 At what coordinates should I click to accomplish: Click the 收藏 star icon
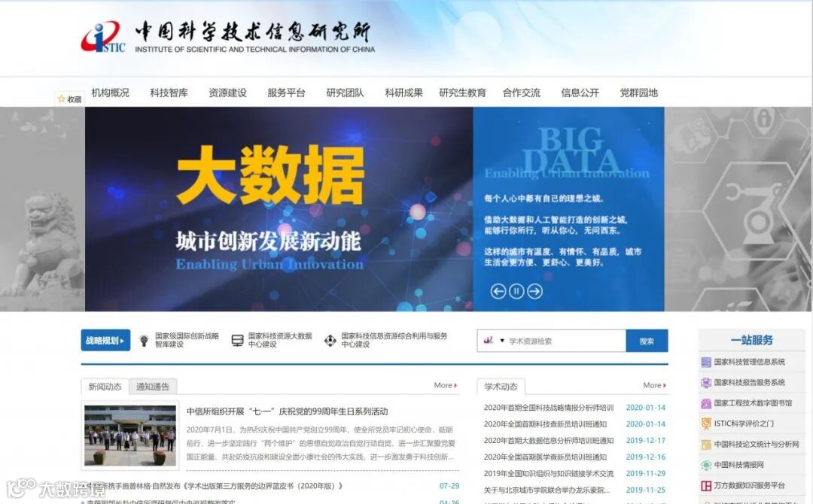(61, 99)
